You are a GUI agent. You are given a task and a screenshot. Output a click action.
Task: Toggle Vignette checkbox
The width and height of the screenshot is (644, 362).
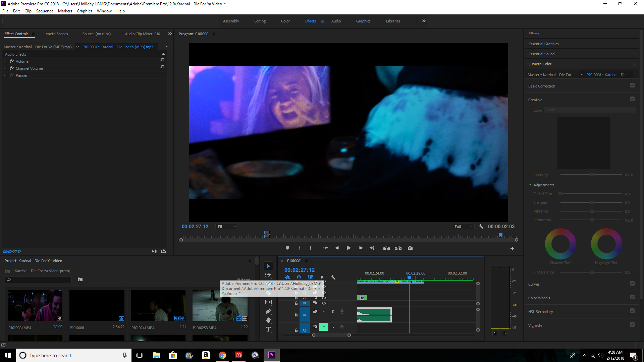tap(632, 325)
